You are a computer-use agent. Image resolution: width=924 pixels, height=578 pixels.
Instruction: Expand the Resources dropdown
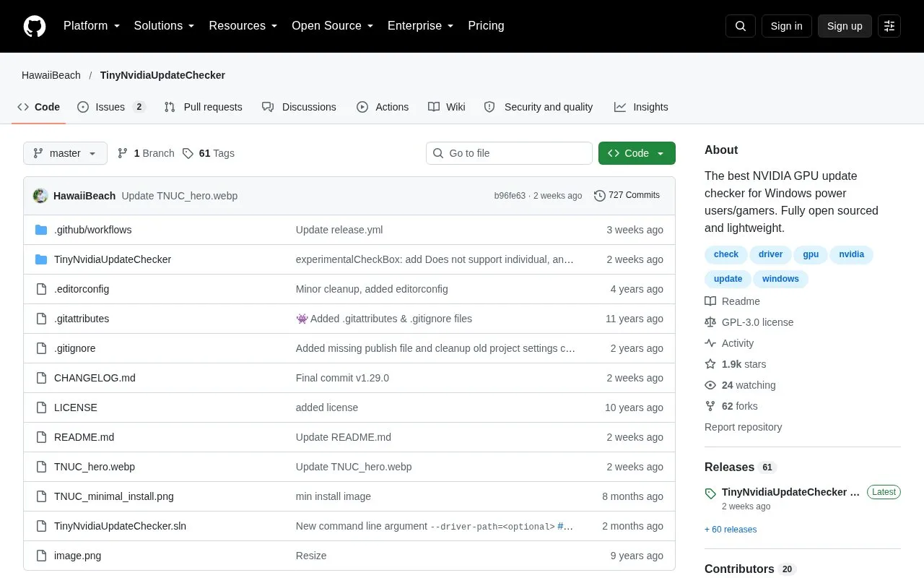pyautogui.click(x=243, y=26)
